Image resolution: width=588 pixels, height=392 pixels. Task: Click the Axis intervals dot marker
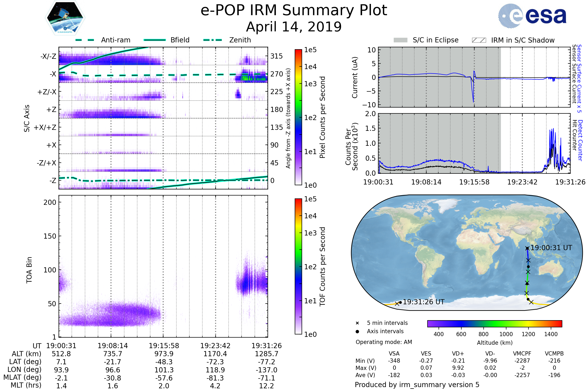point(357,331)
